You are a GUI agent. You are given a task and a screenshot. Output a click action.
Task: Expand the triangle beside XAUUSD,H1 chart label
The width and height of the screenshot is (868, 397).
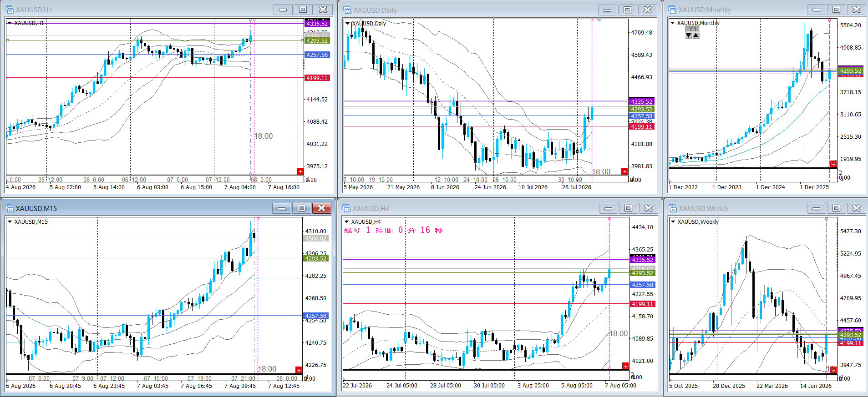point(10,23)
